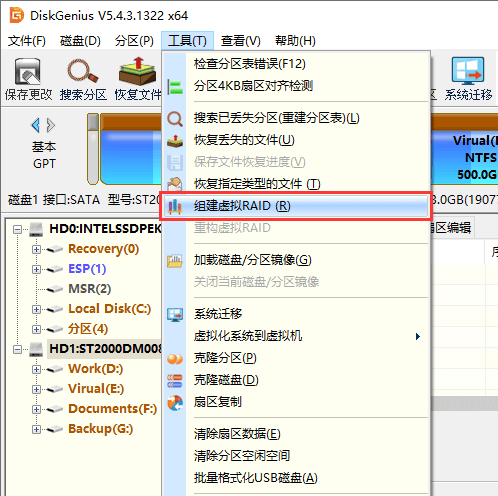This screenshot has width=498, height=496.
Task: Select 组建虚拟RAID(R) menu entry
Action: pos(295,206)
